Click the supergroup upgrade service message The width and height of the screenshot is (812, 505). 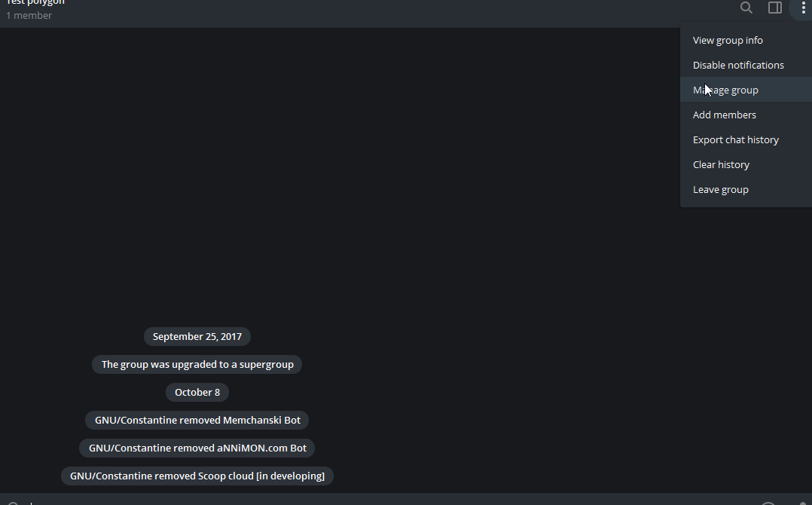197,364
